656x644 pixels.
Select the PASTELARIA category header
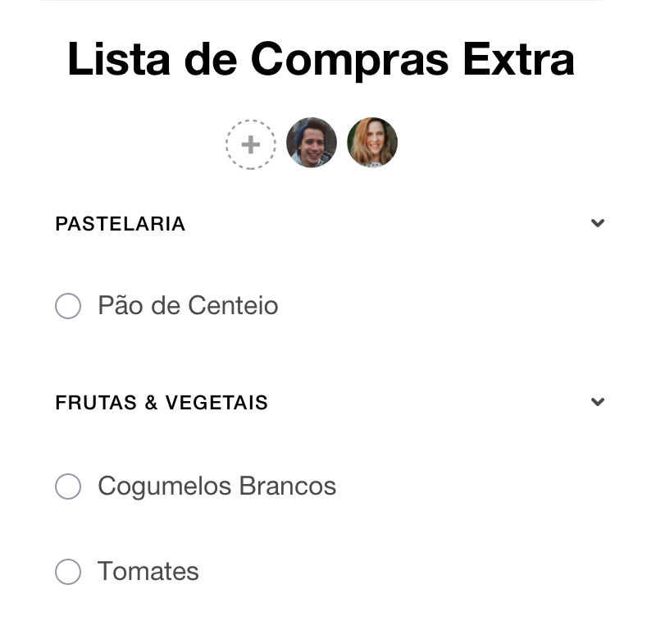pos(120,223)
